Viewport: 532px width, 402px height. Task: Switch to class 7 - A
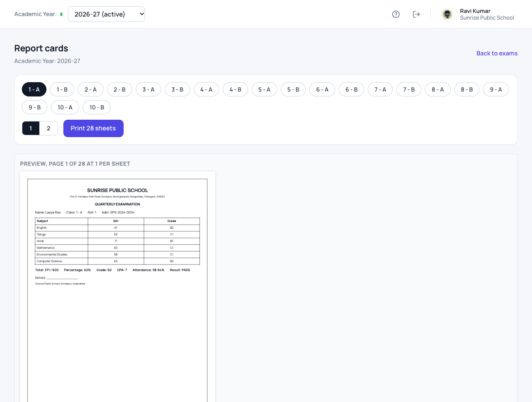(380, 89)
